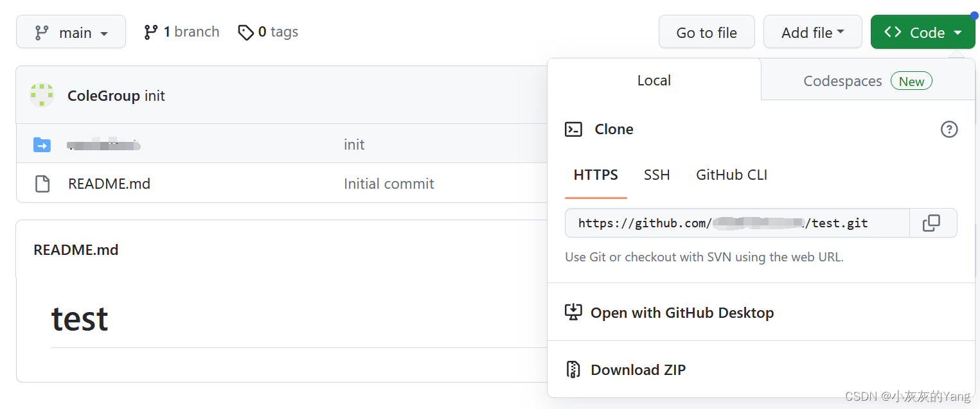Click the submodule folder icon
The width and height of the screenshot is (980, 409).
(42, 144)
